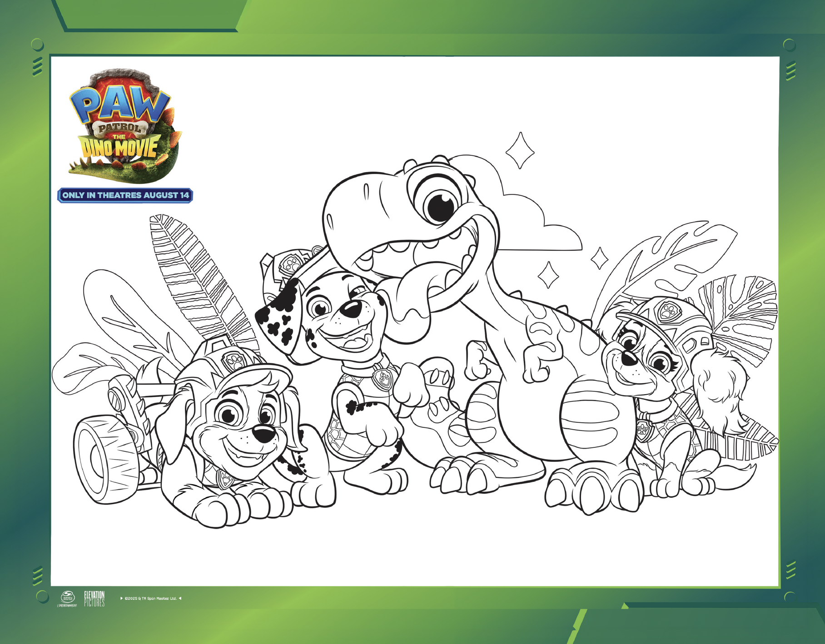This screenshot has width=825, height=644.
Task: Click the nose of the rightmost pup
Action: (629, 358)
